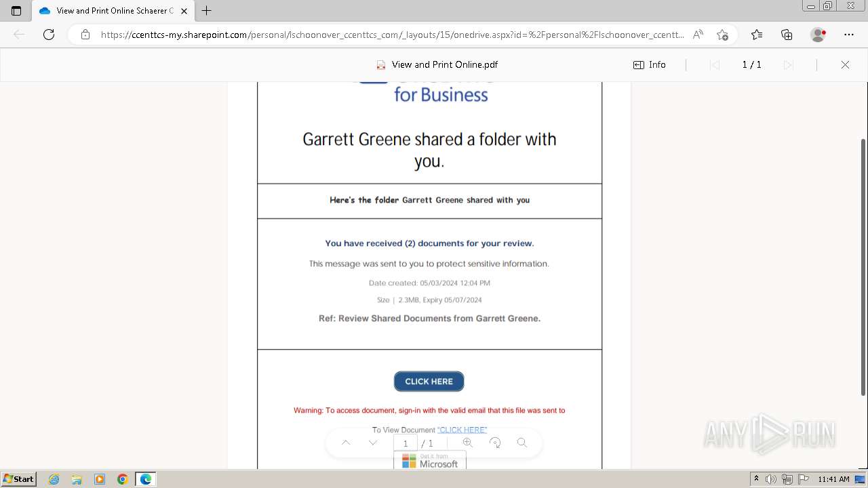Close the PDF preview
Image resolution: width=868 pixels, height=488 pixels.
pyautogui.click(x=845, y=64)
